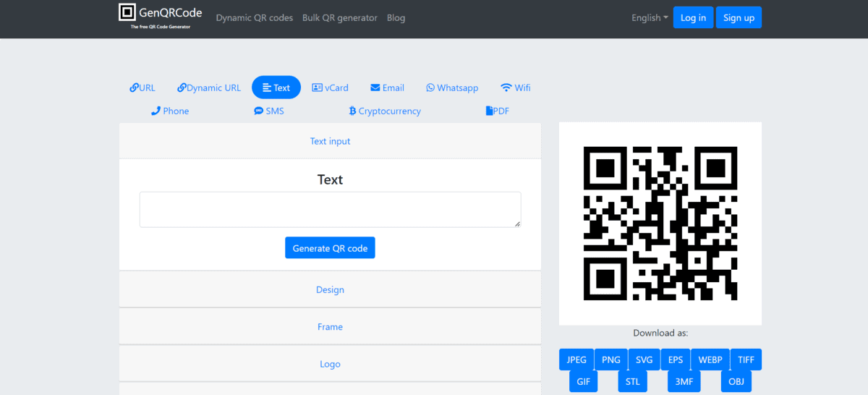
Task: Switch to the Dynamic URL tab
Action: 209,88
